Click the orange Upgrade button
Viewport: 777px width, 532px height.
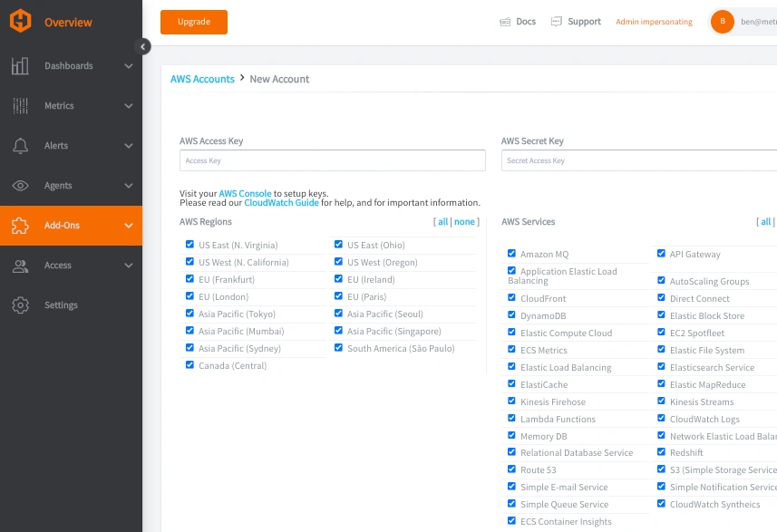194,22
